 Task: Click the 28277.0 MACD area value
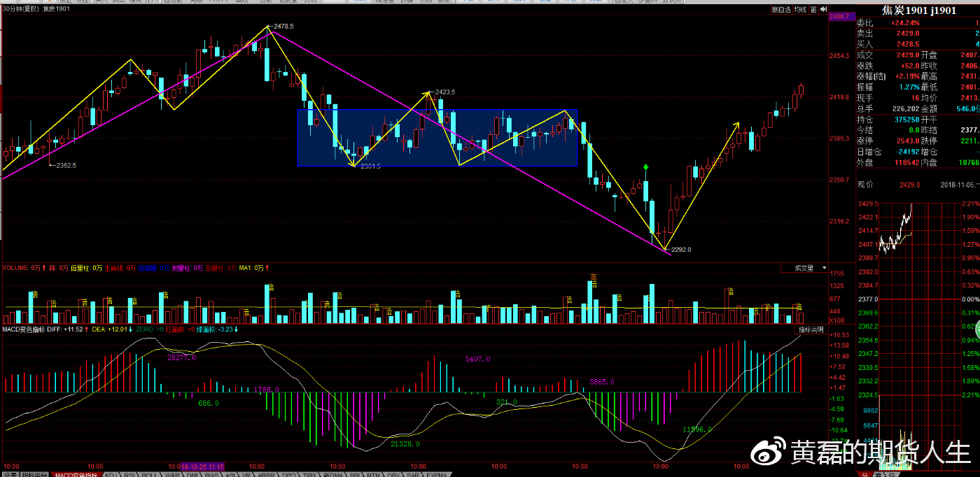coord(181,357)
